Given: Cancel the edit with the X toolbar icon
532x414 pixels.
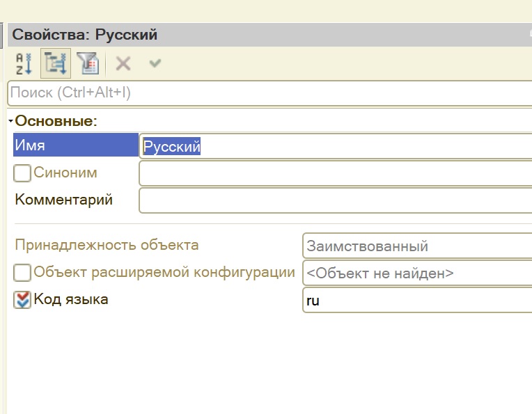Looking at the screenshot, I should pyautogui.click(x=123, y=63).
